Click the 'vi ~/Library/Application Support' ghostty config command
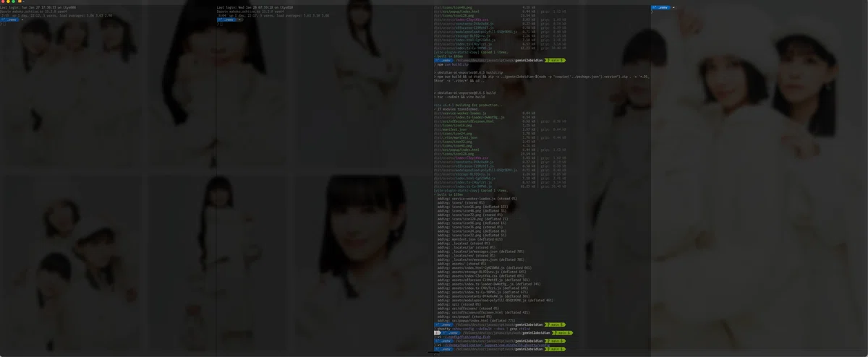This screenshot has width=868, height=357. coord(493,345)
